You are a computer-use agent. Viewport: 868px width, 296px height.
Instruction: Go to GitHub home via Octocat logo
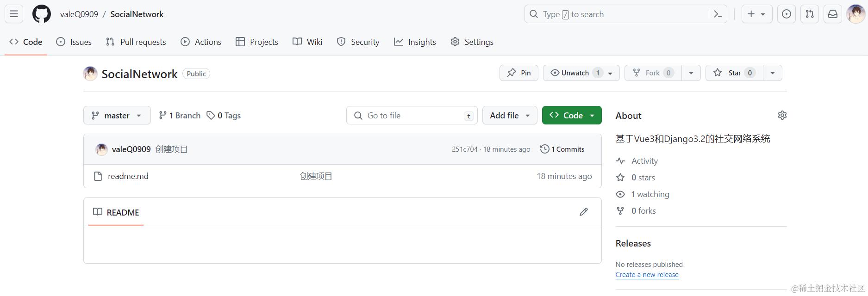(42, 14)
